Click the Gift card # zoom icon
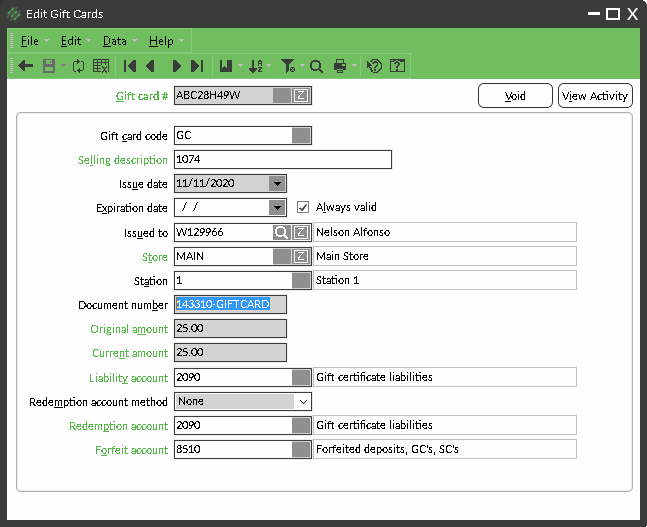The width and height of the screenshot is (647, 527). point(301,96)
